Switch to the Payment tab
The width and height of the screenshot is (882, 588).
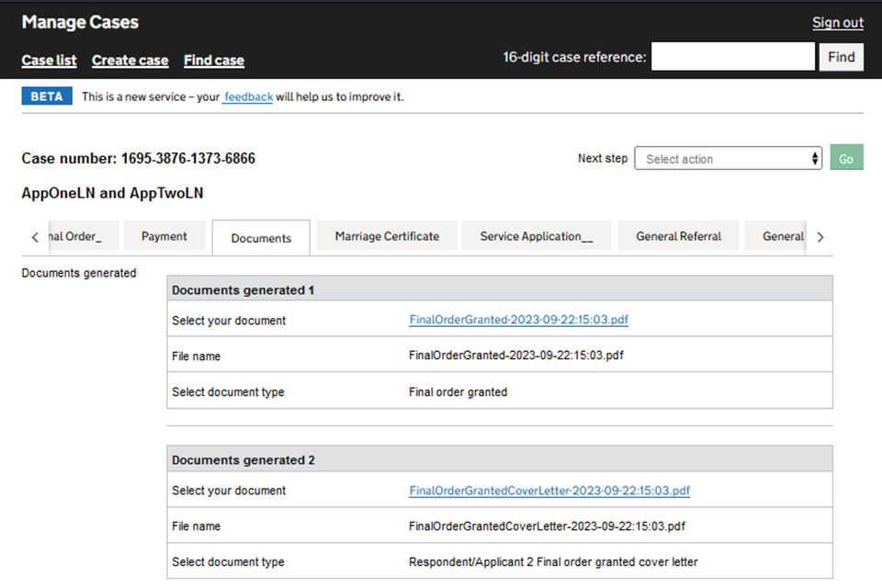coord(164,236)
